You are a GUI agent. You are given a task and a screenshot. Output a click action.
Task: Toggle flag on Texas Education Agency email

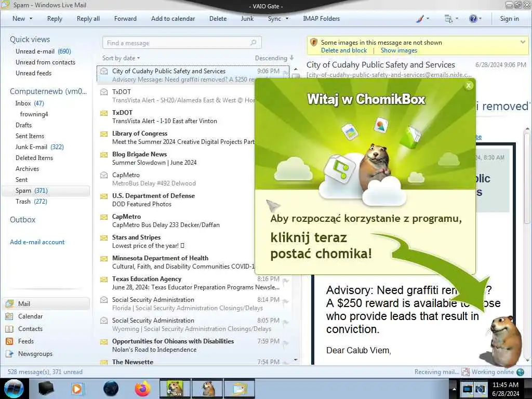click(286, 281)
